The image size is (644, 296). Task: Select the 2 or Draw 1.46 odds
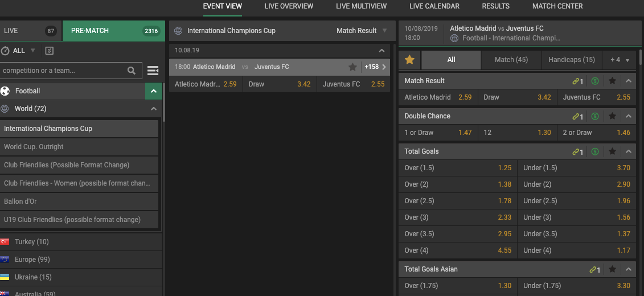pyautogui.click(x=596, y=133)
